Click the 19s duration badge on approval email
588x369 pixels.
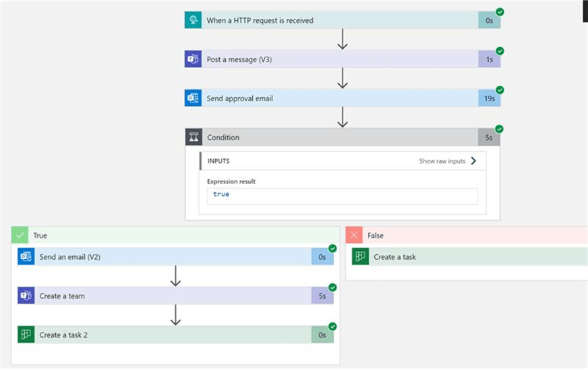(489, 98)
